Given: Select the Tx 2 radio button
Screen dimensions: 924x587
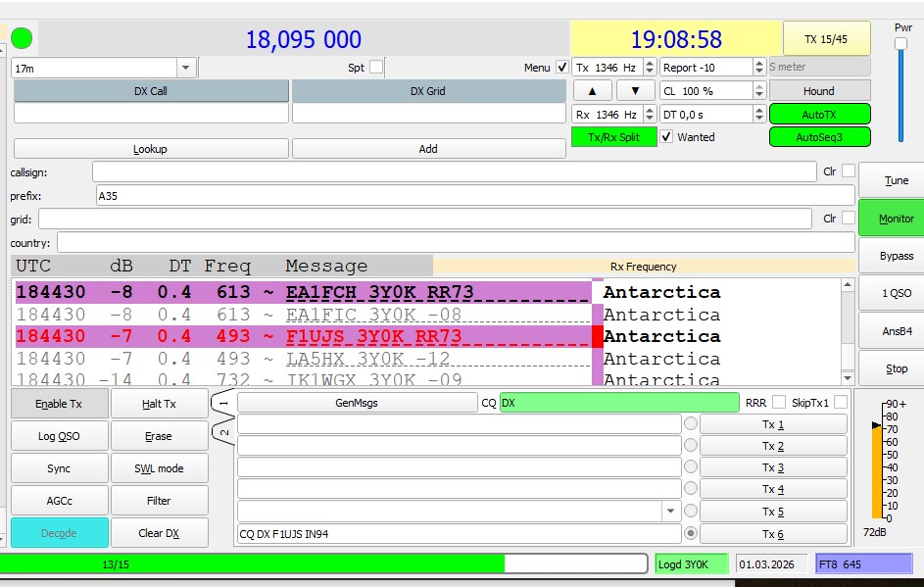Looking at the screenshot, I should tap(691, 445).
